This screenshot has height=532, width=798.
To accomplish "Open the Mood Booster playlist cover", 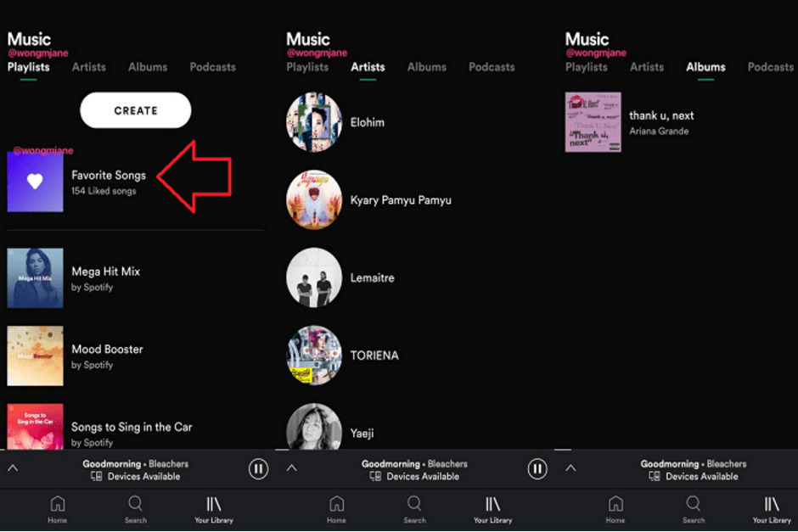I will click(x=35, y=356).
